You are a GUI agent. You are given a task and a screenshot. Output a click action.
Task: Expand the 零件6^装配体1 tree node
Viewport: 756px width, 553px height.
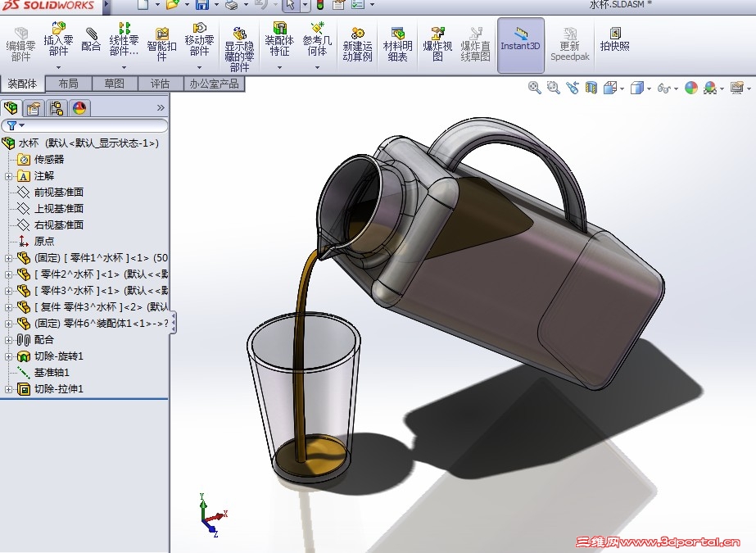pos(8,324)
